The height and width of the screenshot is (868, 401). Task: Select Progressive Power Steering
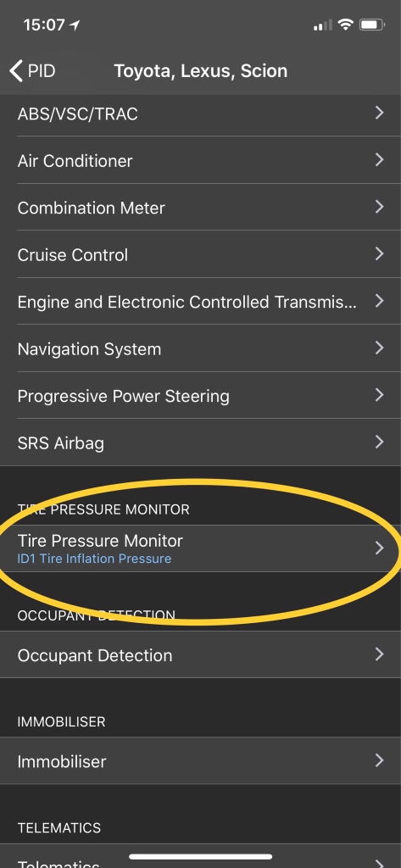pos(200,397)
